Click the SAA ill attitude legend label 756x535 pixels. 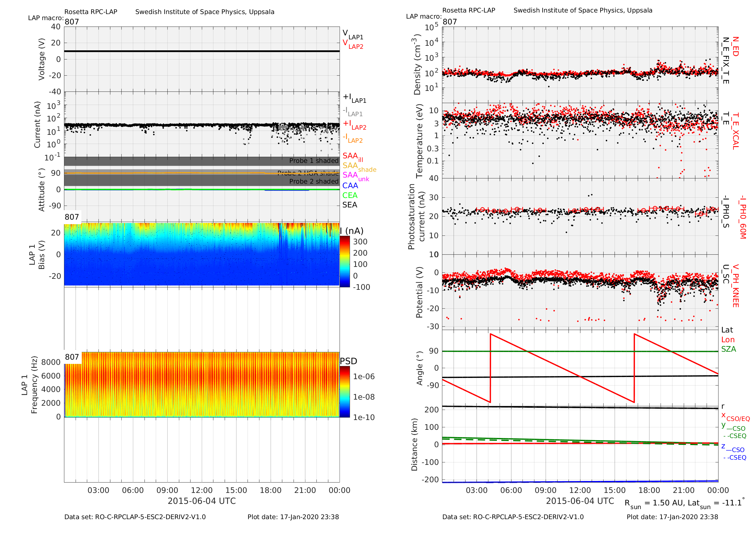point(353,157)
